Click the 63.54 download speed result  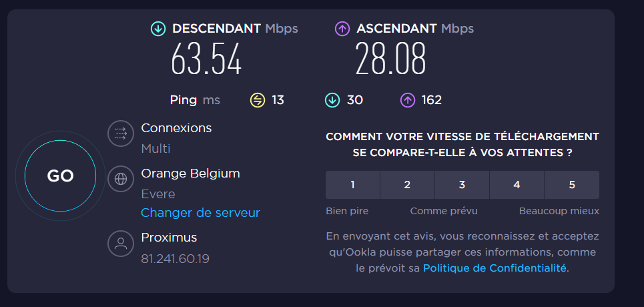[x=206, y=59]
